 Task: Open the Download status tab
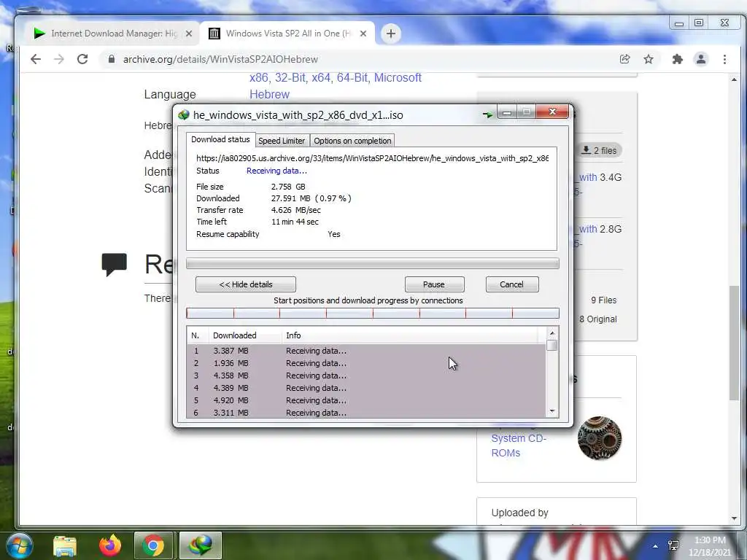[220, 139]
